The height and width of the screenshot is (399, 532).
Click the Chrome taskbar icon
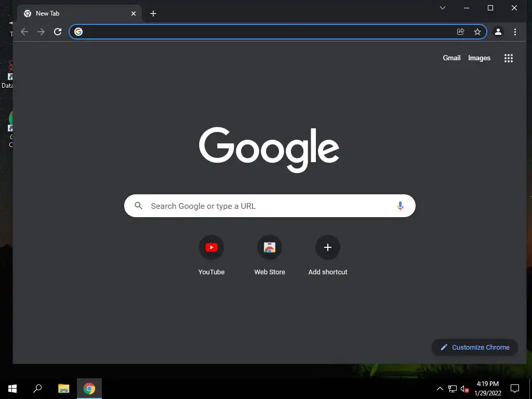89,389
